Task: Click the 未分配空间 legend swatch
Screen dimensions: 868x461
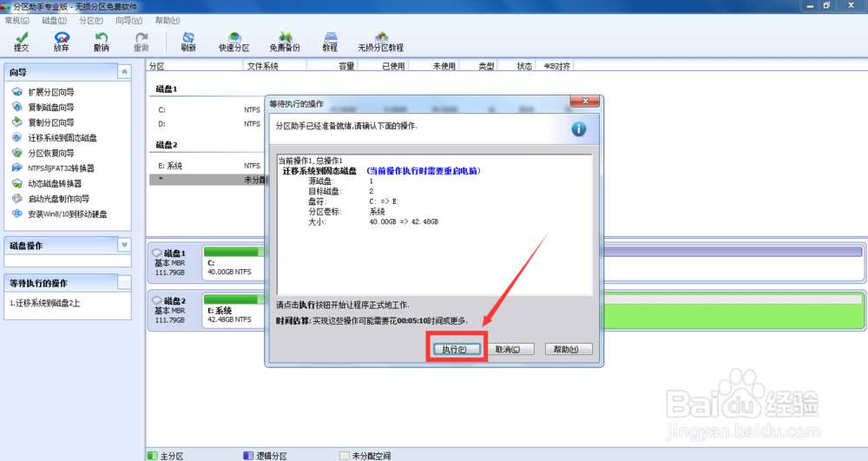Action: [x=345, y=456]
